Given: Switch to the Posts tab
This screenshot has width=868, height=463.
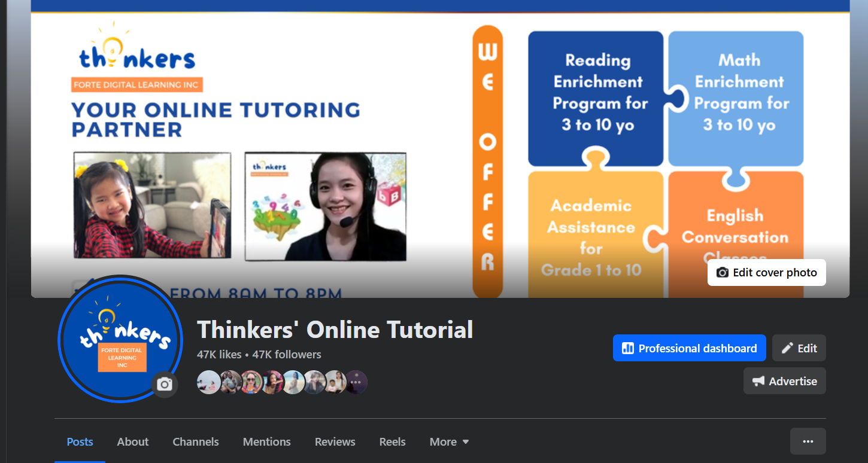Looking at the screenshot, I should tap(80, 442).
